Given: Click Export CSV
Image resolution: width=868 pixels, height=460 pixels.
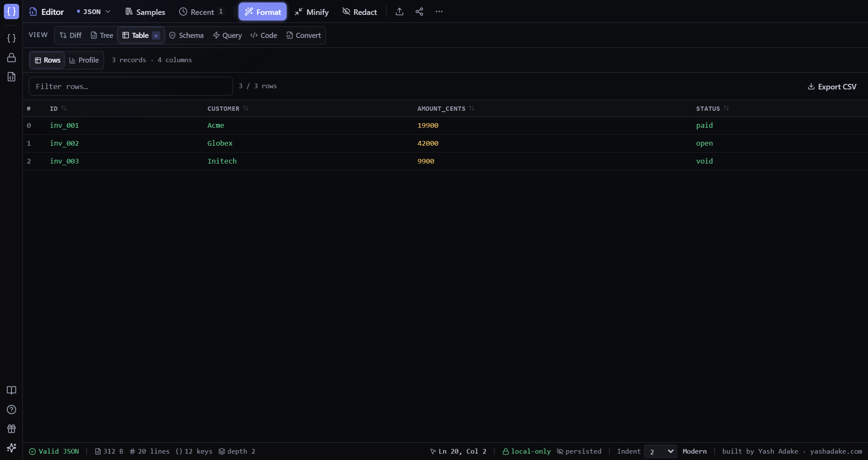Looking at the screenshot, I should coord(832,86).
